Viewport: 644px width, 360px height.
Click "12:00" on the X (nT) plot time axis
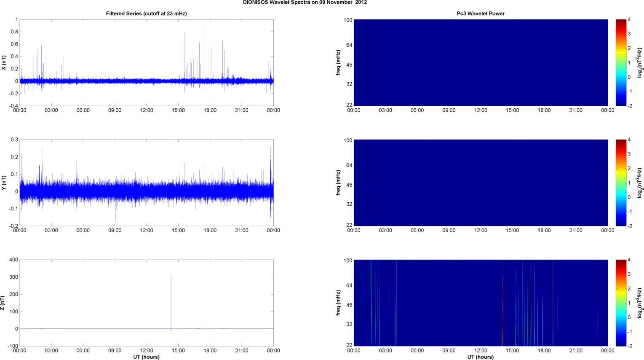[147, 110]
